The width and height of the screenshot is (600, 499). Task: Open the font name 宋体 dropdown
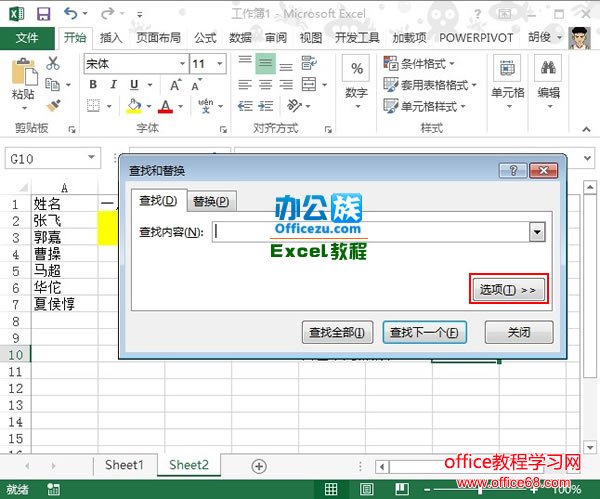183,64
